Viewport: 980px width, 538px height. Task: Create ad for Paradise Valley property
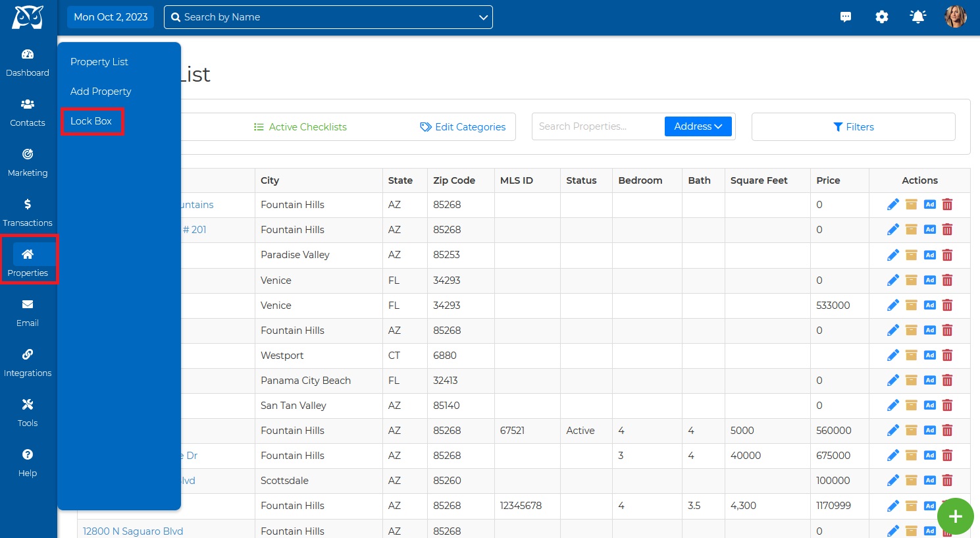pyautogui.click(x=930, y=255)
